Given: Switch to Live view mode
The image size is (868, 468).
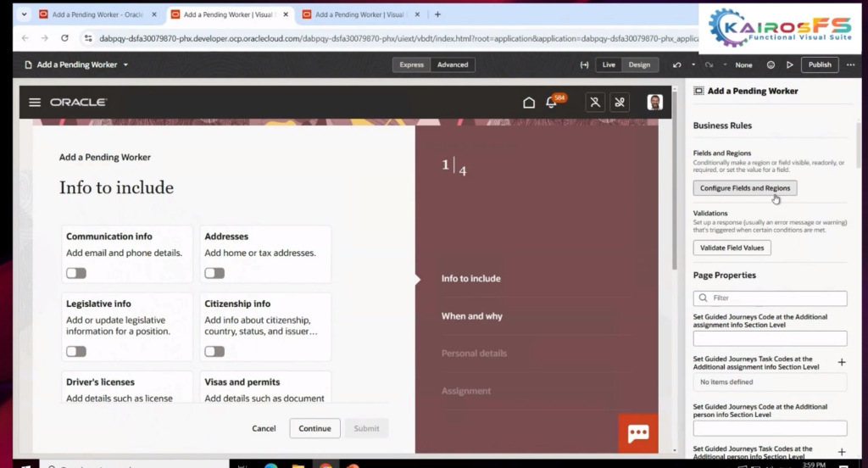Looking at the screenshot, I should [609, 65].
